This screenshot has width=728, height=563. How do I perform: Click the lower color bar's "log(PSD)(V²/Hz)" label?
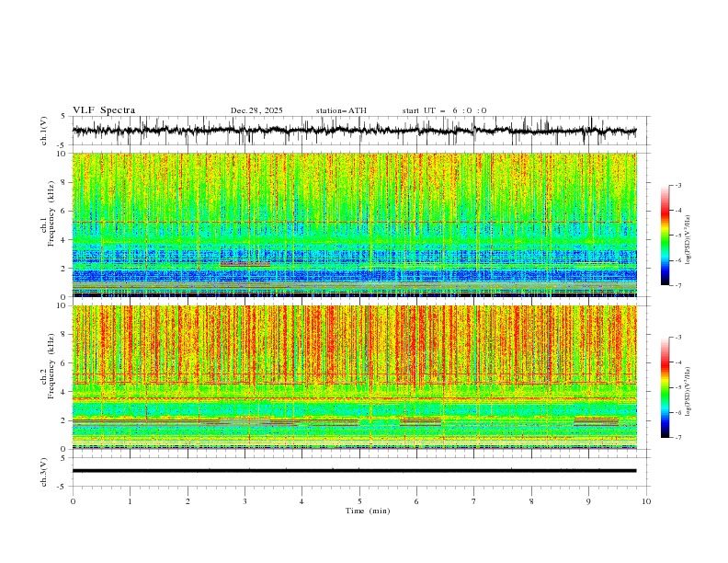pyautogui.click(x=688, y=392)
